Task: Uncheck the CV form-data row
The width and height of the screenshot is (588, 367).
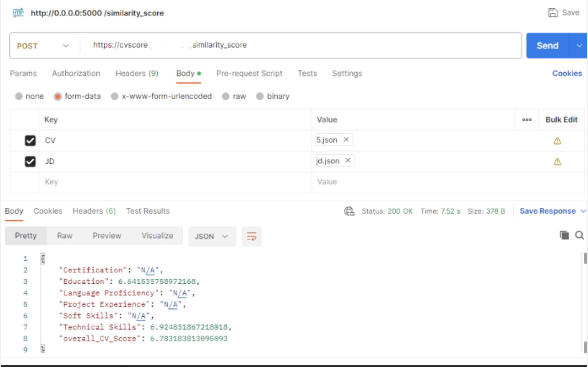Action: 30,140
